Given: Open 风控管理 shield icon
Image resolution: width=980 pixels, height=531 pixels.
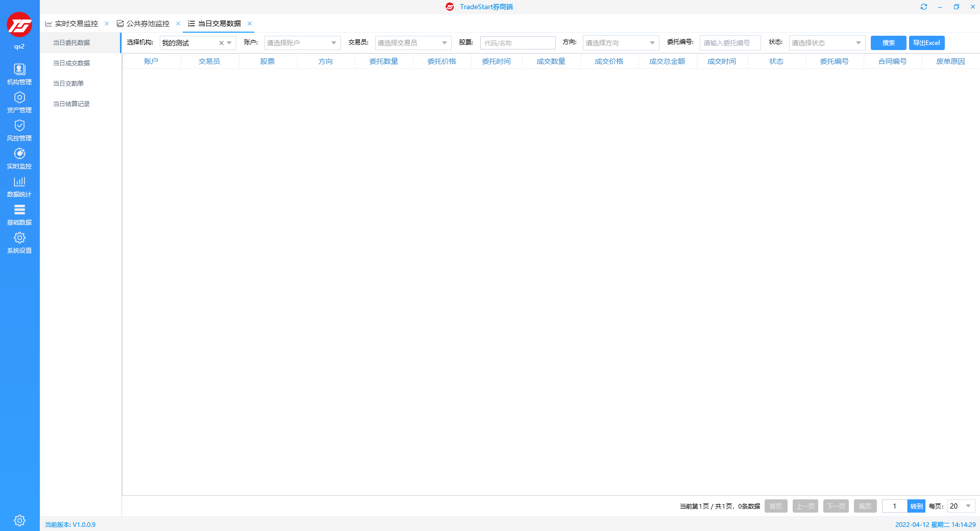Looking at the screenshot, I should coord(19,130).
